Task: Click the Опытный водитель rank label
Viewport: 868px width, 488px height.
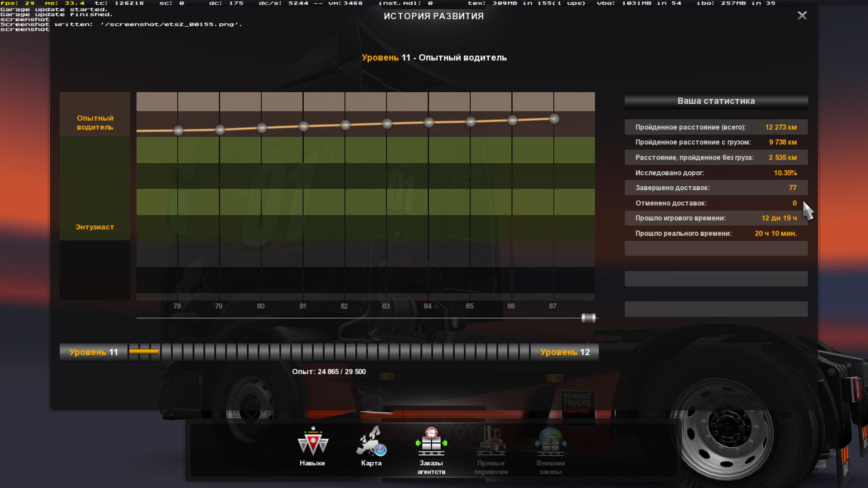Action: (95, 122)
